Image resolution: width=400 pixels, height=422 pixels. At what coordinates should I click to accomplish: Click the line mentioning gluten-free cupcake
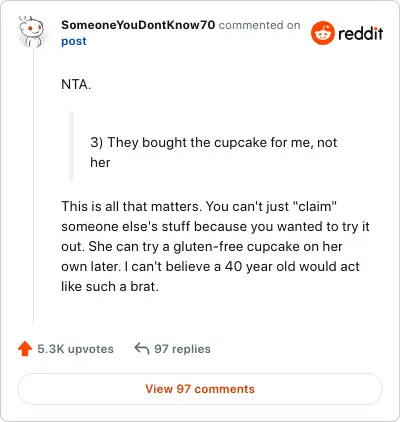(202, 247)
